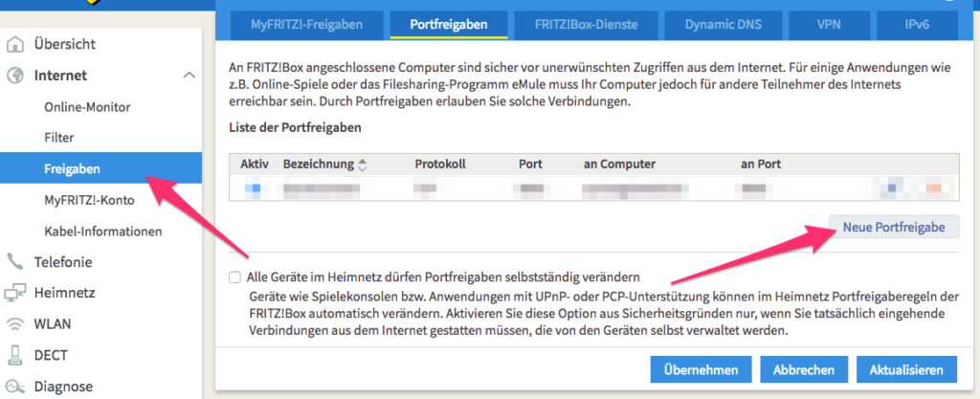Viewport: 980px width, 399px height.
Task: Sort list by Bezeichnung column arrows
Action: pos(363,165)
